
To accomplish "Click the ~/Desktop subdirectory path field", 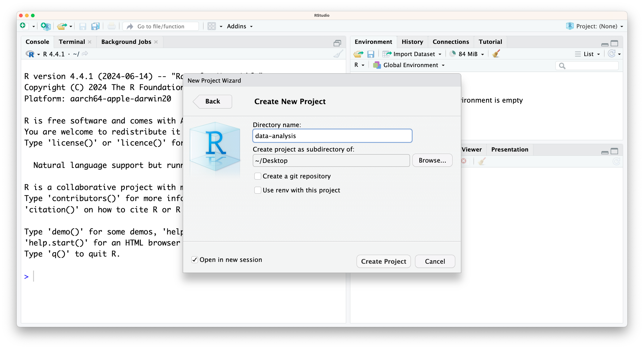I will [331, 160].
